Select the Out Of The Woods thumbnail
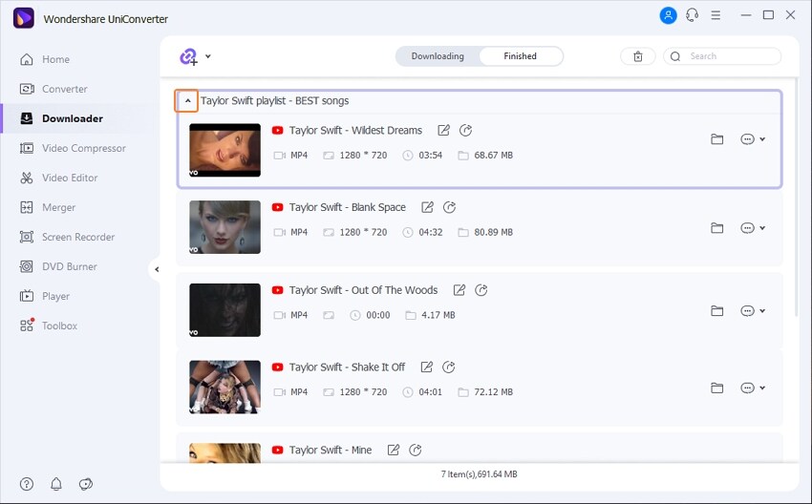Image resolution: width=812 pixels, height=504 pixels. tap(224, 310)
